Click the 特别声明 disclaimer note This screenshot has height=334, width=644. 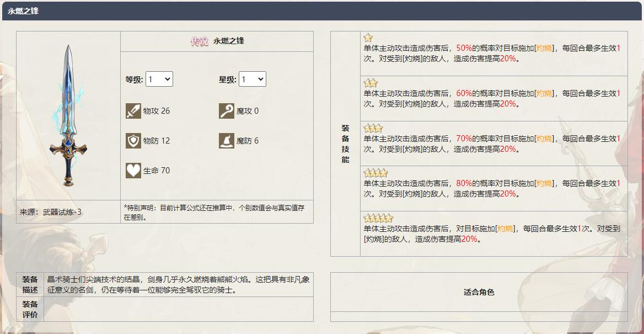click(214, 212)
